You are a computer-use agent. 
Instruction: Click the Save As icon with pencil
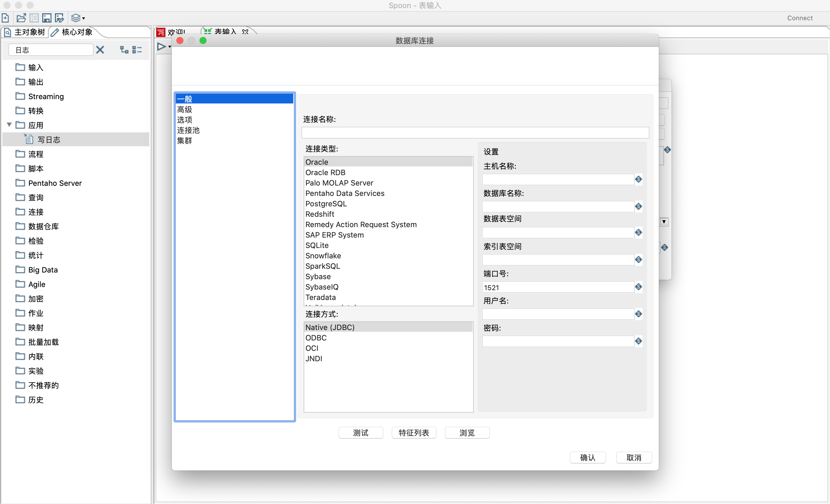tap(60, 18)
